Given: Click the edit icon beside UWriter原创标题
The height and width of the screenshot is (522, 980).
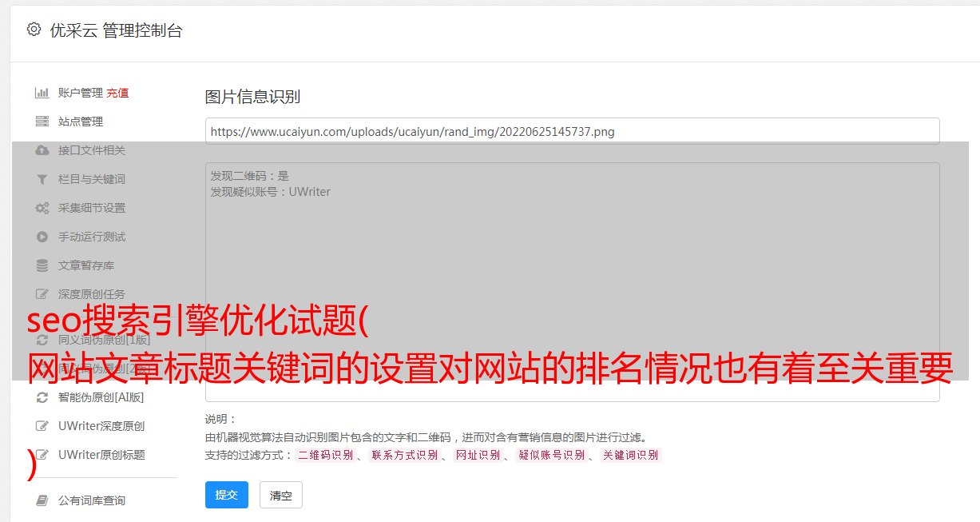Looking at the screenshot, I should pos(42,455).
